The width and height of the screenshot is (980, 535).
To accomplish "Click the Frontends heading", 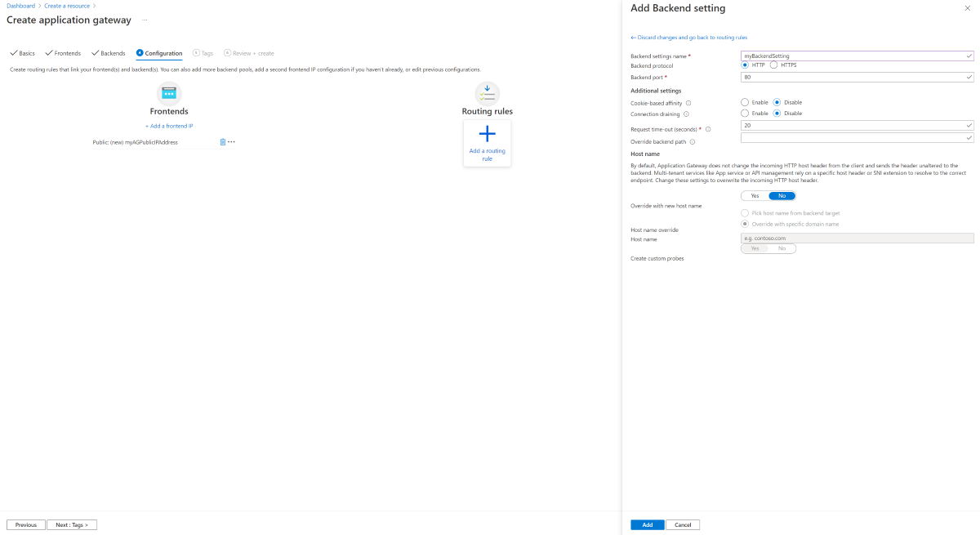I will point(169,111).
